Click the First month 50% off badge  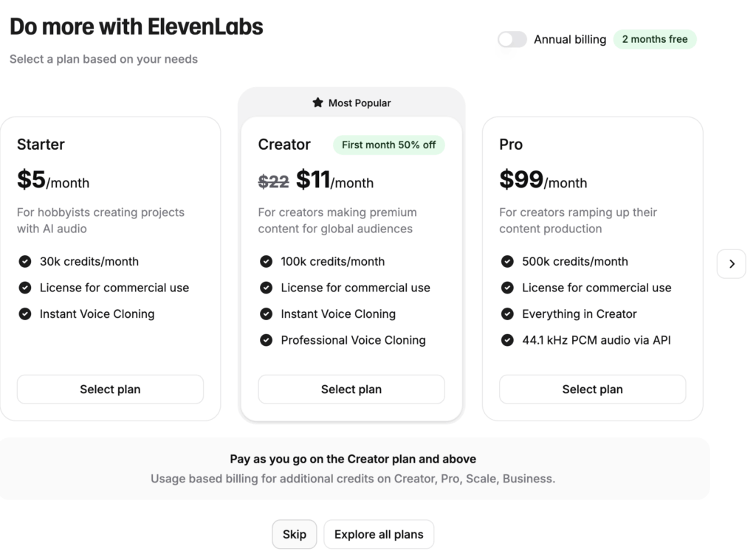click(x=389, y=145)
